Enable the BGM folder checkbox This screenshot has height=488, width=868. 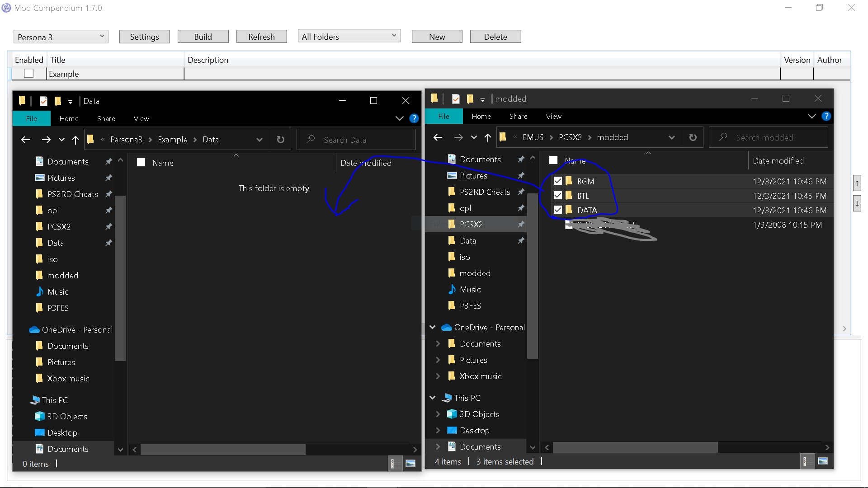(x=557, y=181)
